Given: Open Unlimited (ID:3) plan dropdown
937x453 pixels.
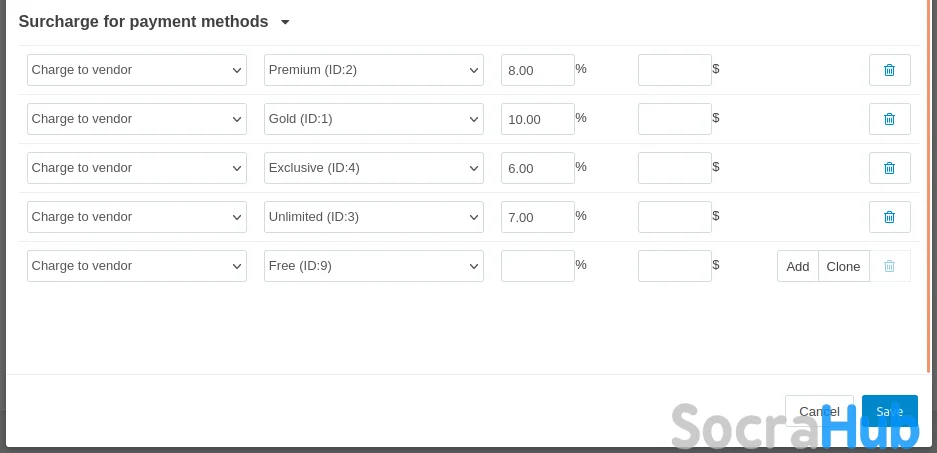Looking at the screenshot, I should [x=373, y=217].
